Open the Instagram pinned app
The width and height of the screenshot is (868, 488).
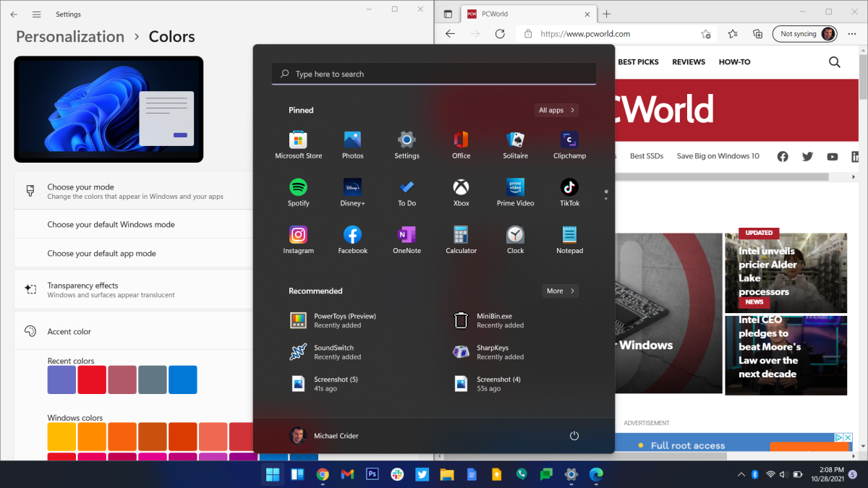(298, 241)
